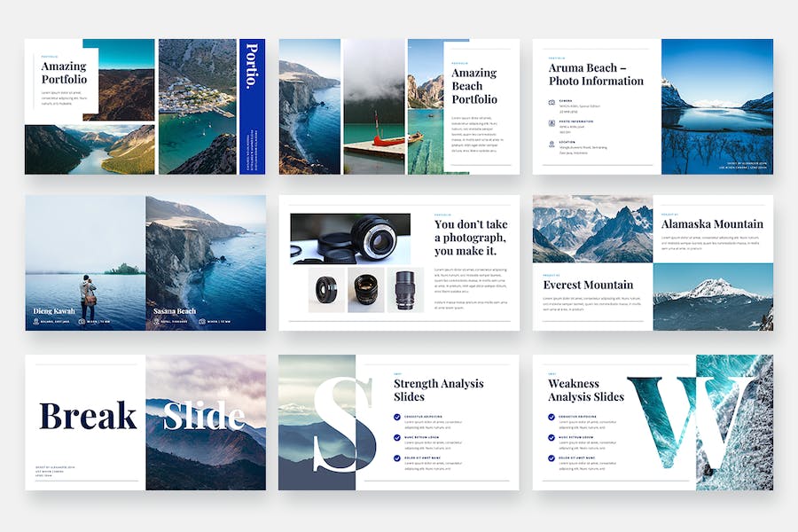Click second checkmark on Strength Analysis slide
Image resolution: width=798 pixels, height=532 pixels.
pyautogui.click(x=397, y=437)
